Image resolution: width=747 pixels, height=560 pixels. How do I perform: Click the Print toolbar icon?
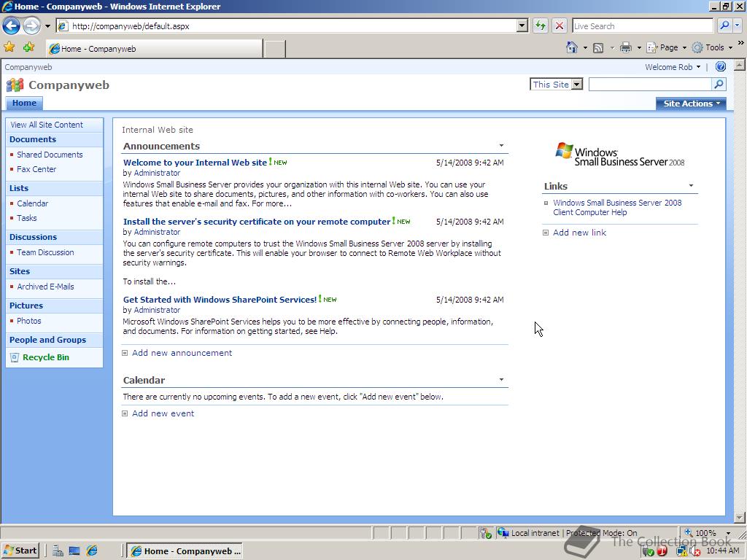[x=625, y=47]
